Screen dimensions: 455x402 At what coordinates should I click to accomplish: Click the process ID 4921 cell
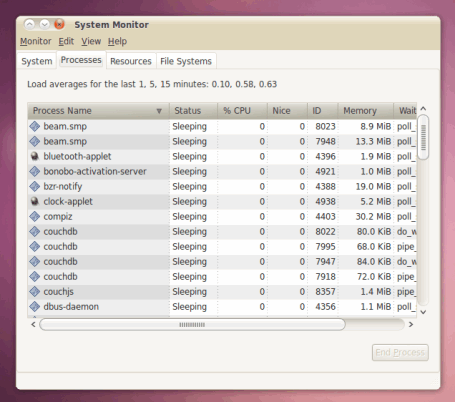pos(325,171)
